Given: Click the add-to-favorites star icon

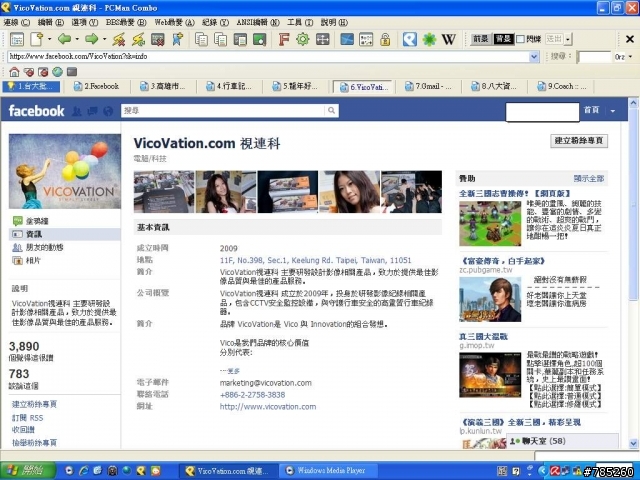Looking at the screenshot, I should coord(178,39).
